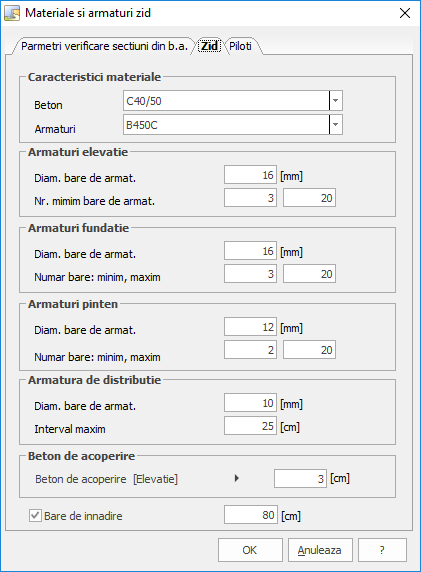Edit fundatie bar diameter field

tap(250, 251)
